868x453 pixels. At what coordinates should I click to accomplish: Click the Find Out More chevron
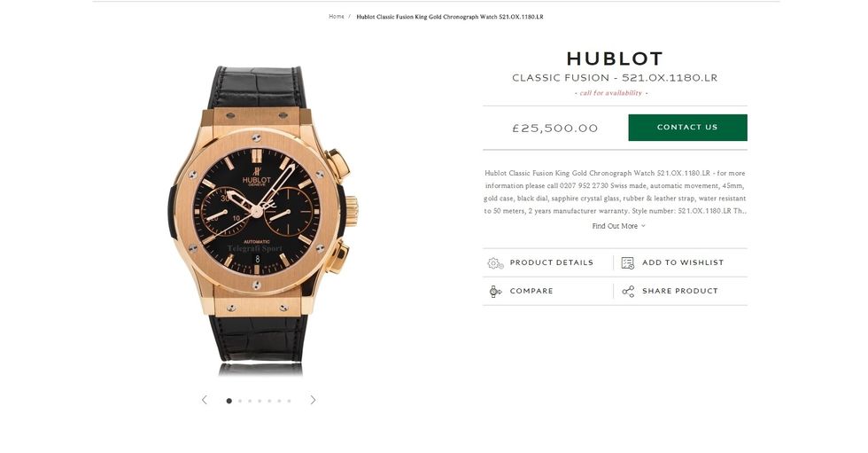[643, 226]
